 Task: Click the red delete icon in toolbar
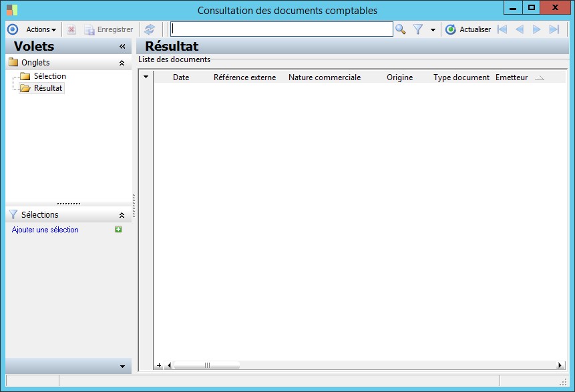tap(71, 29)
